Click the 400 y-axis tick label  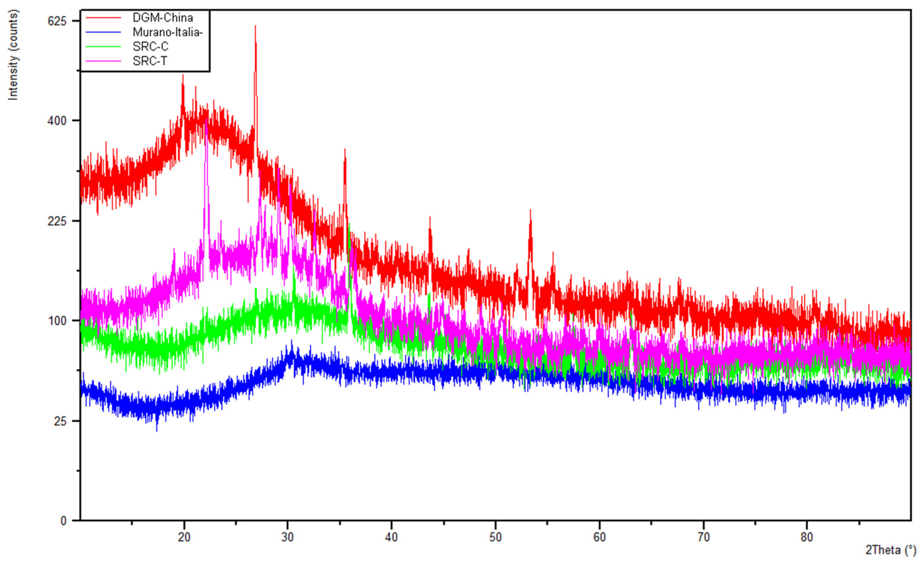[57, 121]
